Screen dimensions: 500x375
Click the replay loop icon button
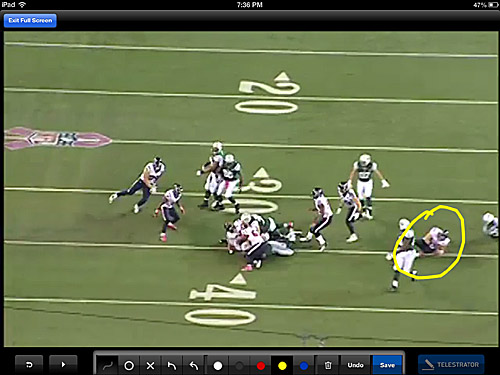pyautogui.click(x=29, y=365)
